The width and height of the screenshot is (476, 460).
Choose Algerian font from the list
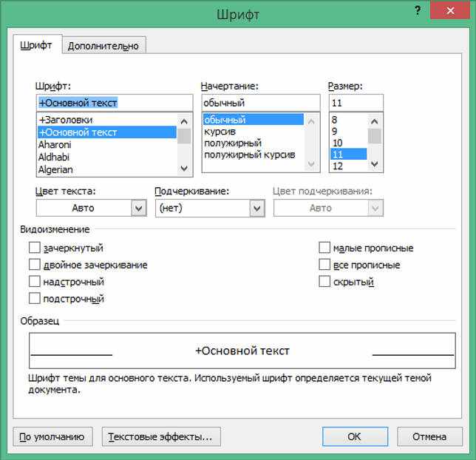tap(107, 169)
